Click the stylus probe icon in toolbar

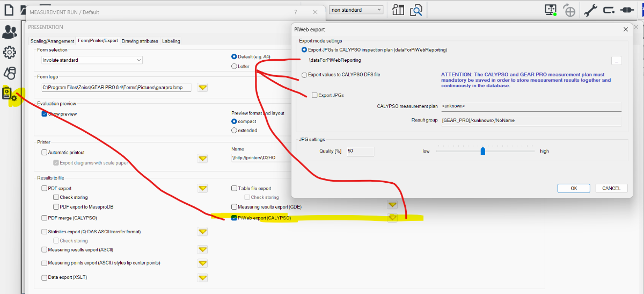pyautogui.click(x=609, y=10)
